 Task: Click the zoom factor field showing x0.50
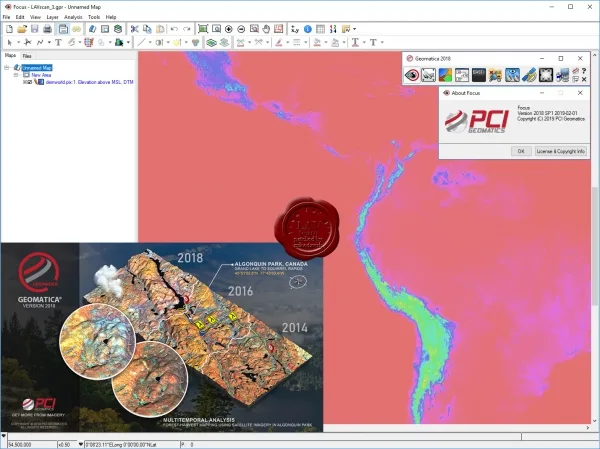coord(67,444)
